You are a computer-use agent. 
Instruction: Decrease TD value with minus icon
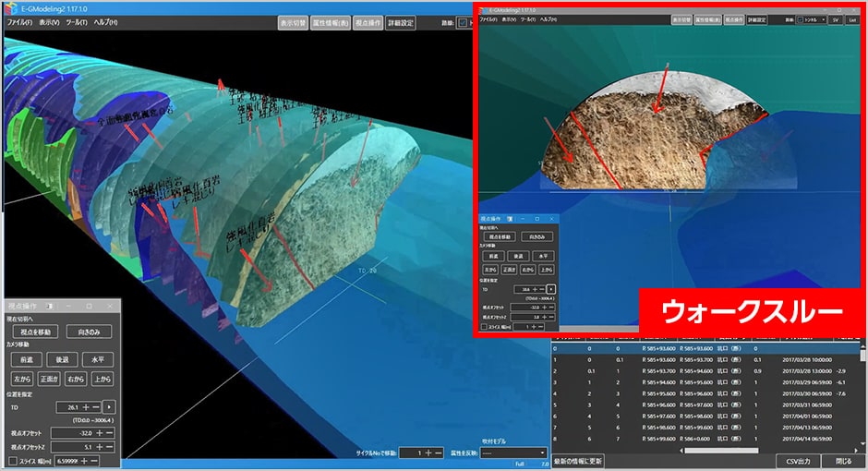96,406
